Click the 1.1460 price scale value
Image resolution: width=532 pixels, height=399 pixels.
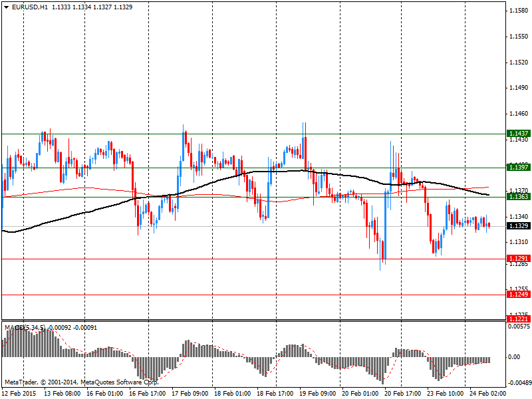click(519, 114)
